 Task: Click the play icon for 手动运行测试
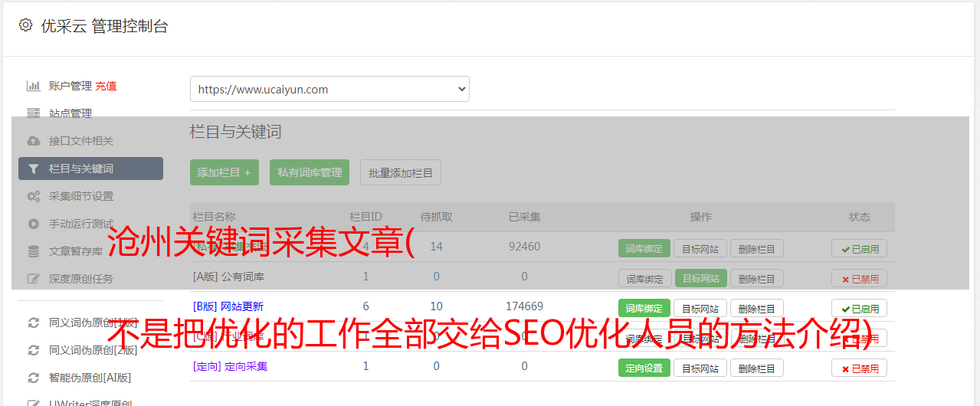click(34, 224)
